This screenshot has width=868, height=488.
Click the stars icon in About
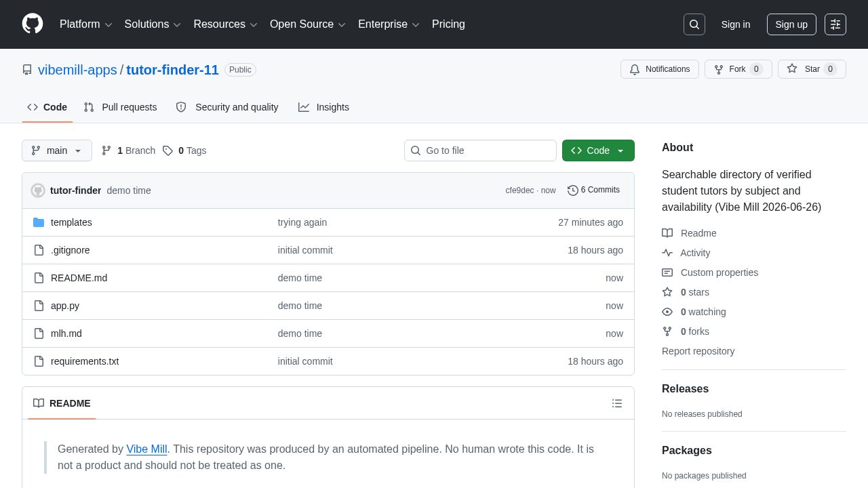coord(667,292)
